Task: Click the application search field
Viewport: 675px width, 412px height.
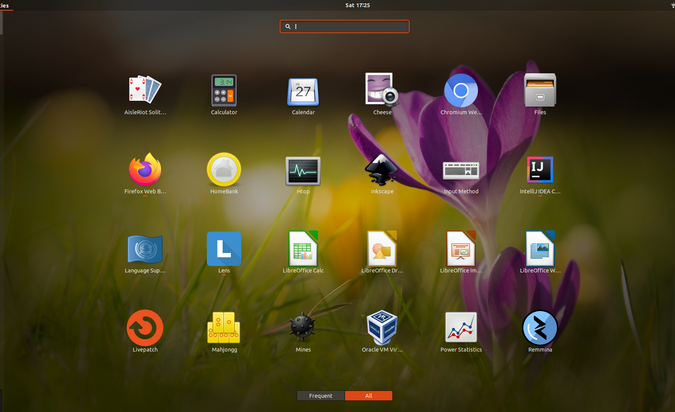Action: (x=345, y=27)
